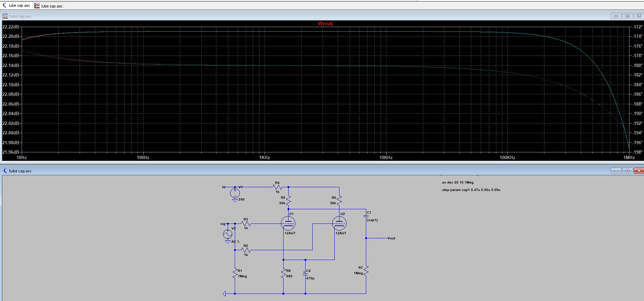Select resistor R7 1Meg symbol
This screenshot has height=301, width=644.
pos(366,270)
